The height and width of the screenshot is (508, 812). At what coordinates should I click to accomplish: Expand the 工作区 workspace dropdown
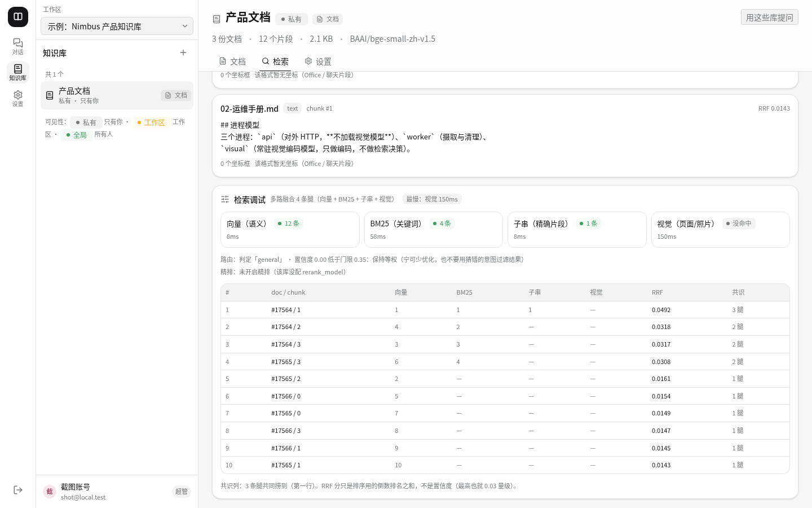[117, 26]
